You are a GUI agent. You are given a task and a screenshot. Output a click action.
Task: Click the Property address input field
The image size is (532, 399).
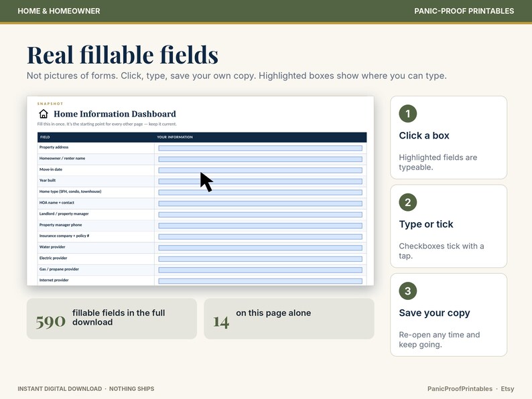point(260,148)
